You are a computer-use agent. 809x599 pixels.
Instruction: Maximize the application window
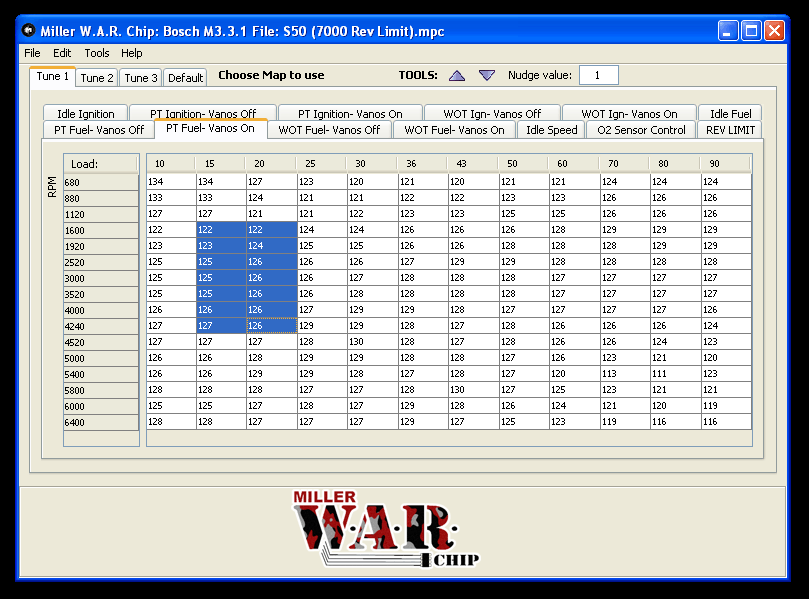(x=751, y=31)
